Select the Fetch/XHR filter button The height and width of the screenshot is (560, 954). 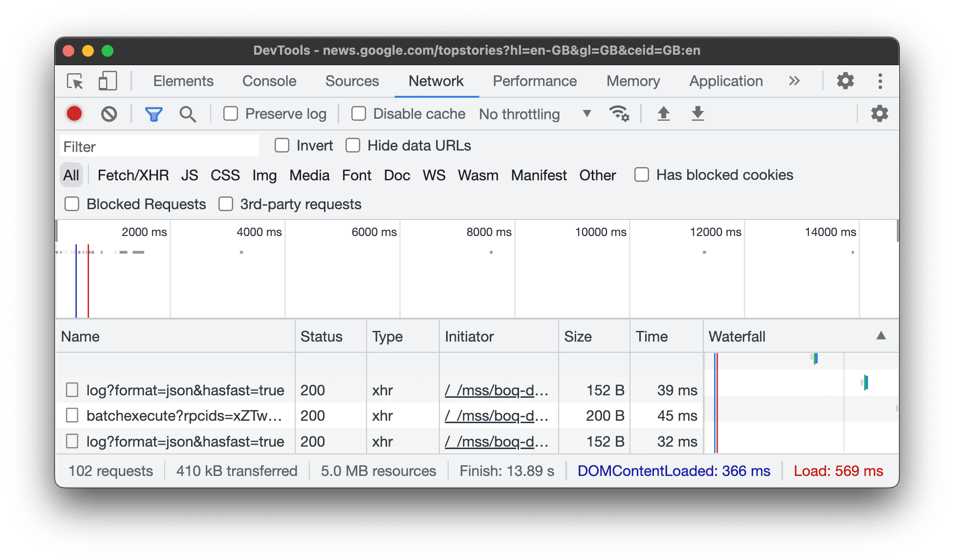131,175
